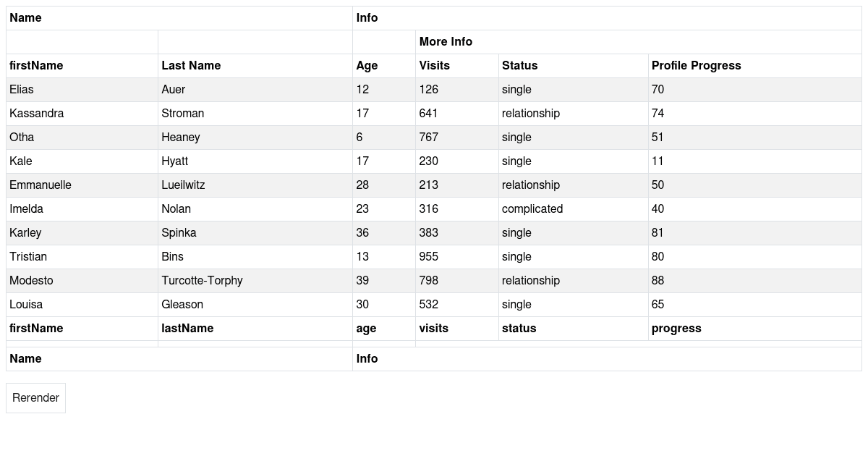Select the Emmanuelle row first name
Image resolution: width=868 pixels, height=456 pixels.
coord(82,185)
